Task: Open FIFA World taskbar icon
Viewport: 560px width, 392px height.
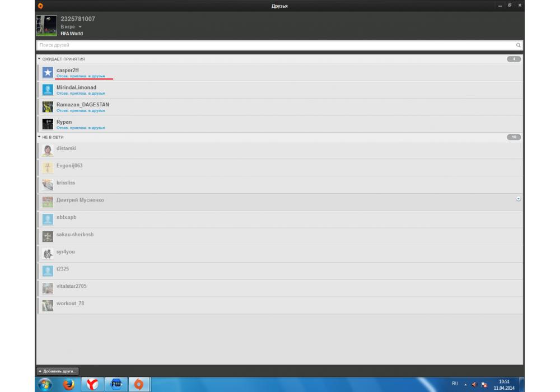Action: tap(116, 384)
